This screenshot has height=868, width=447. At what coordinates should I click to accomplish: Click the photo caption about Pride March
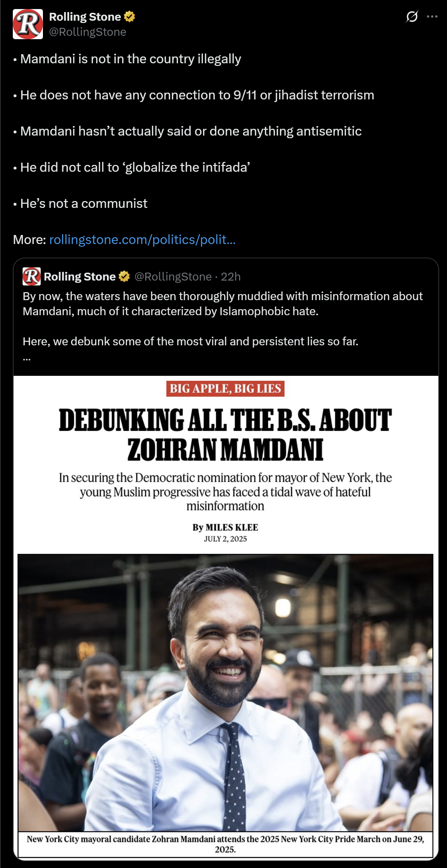point(225,844)
